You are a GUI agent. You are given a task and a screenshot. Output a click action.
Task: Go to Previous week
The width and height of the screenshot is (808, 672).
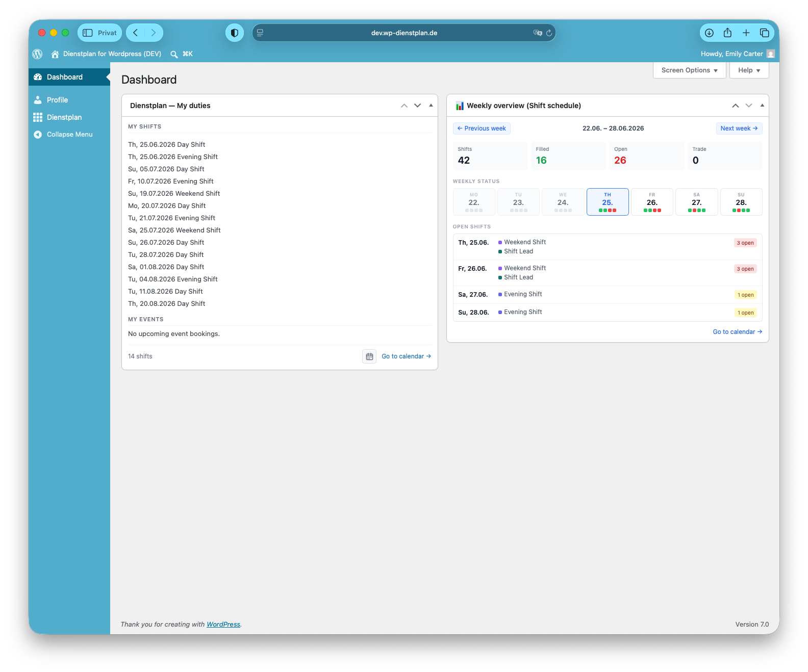[482, 128]
